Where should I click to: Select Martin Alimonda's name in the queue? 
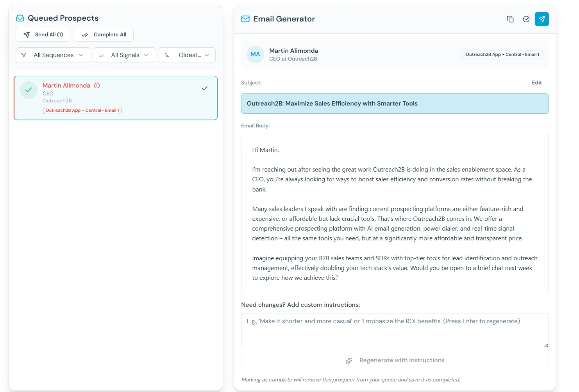coord(66,86)
